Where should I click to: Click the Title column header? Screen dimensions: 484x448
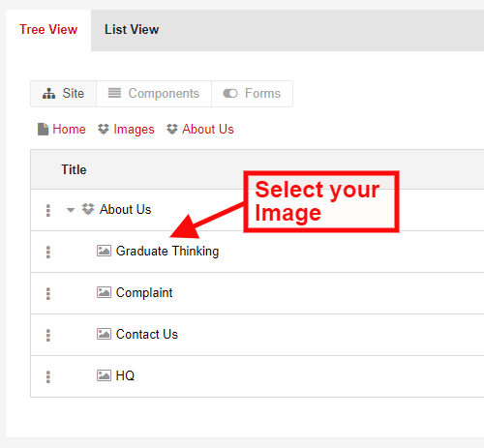tap(74, 169)
